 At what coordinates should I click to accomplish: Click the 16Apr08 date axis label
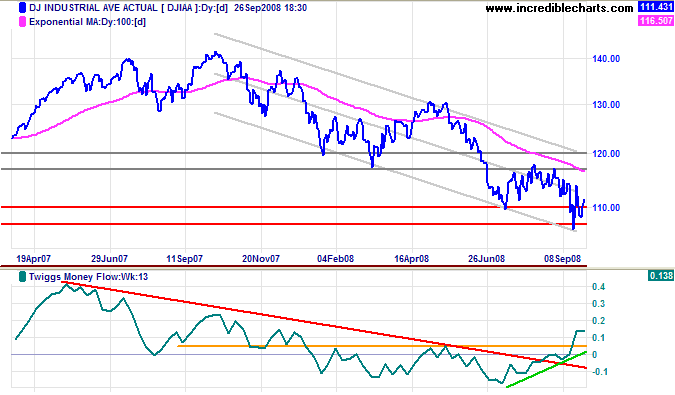point(412,259)
